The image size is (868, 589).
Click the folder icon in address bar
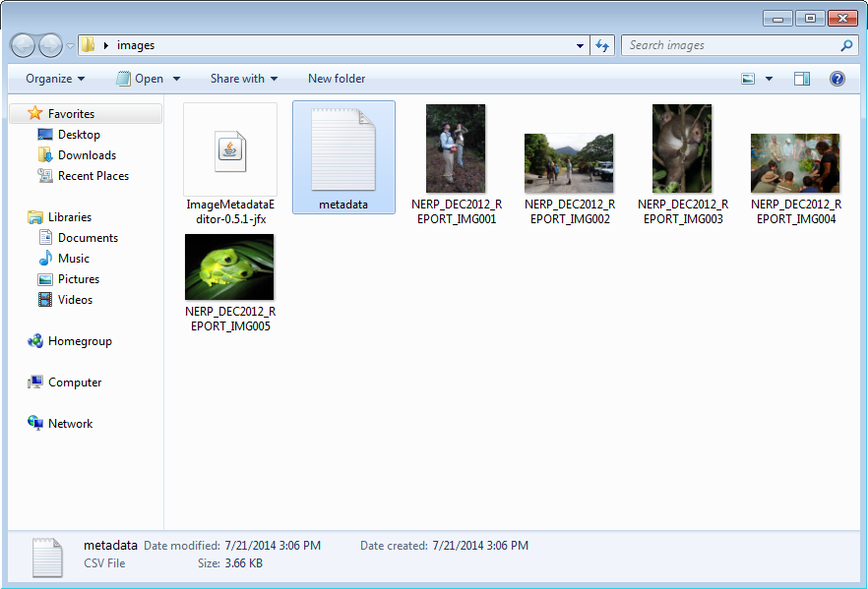tap(88, 45)
